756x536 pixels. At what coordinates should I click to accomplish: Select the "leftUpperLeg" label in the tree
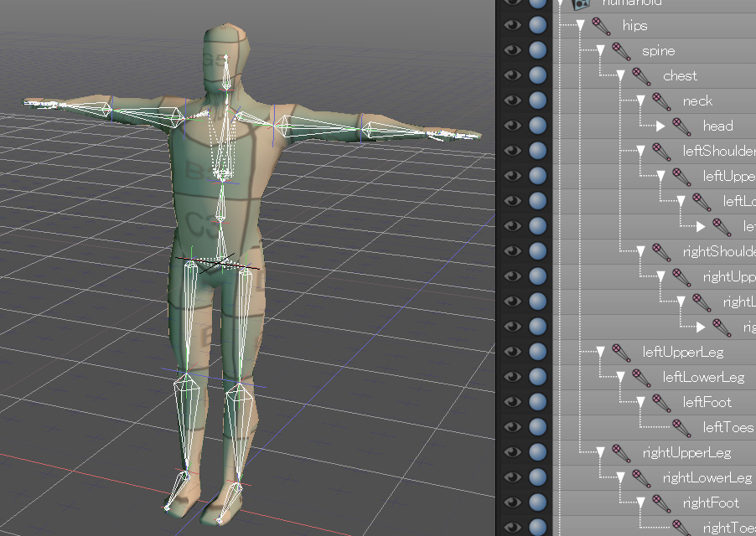[683, 353]
